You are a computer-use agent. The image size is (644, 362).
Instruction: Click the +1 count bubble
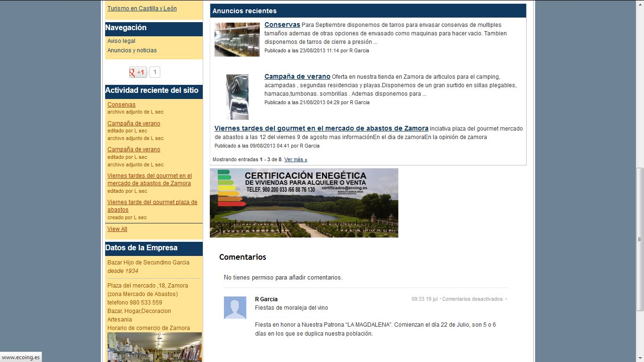click(x=155, y=72)
